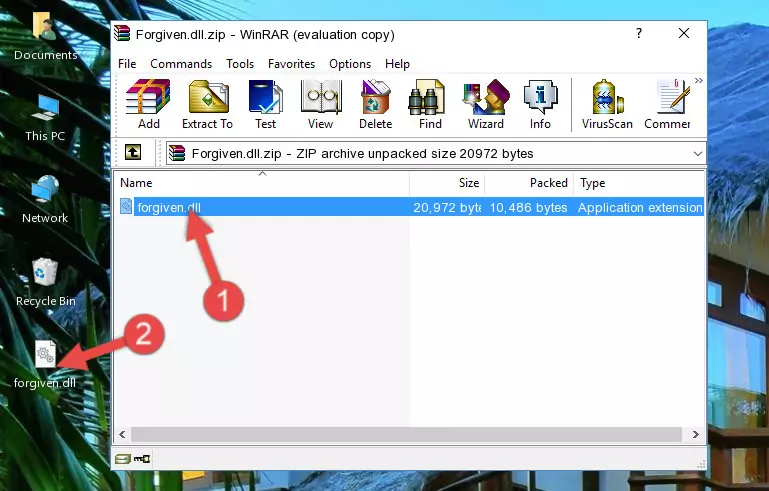
Task: Click the disk drive status bar icon
Action: click(x=123, y=459)
